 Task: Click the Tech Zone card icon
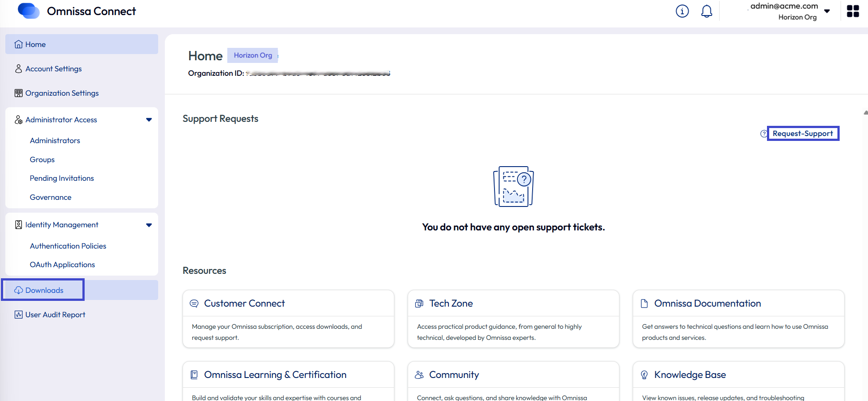(419, 304)
